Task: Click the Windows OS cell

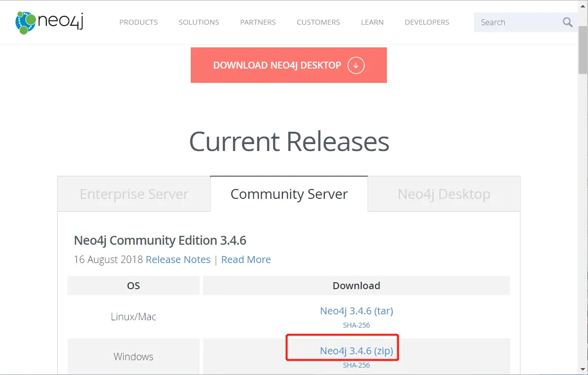Action: pyautogui.click(x=134, y=357)
